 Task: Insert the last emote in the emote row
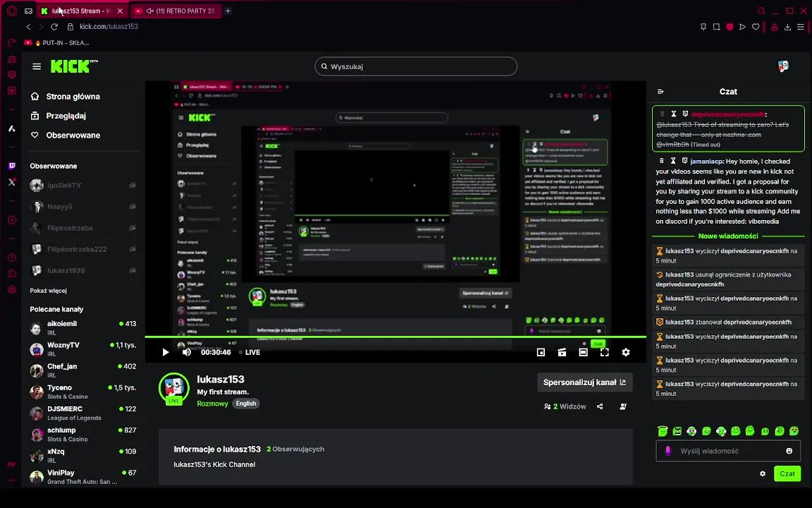point(794,431)
